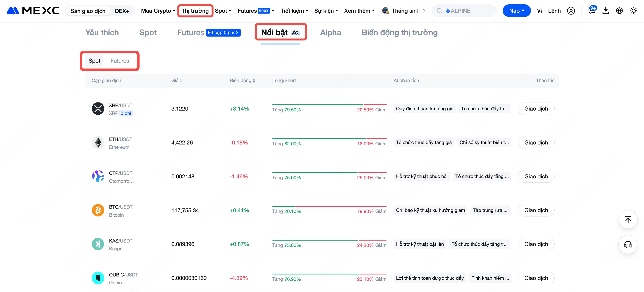Select the Spot sub-toggle
This screenshot has height=292, width=644.
[94, 61]
